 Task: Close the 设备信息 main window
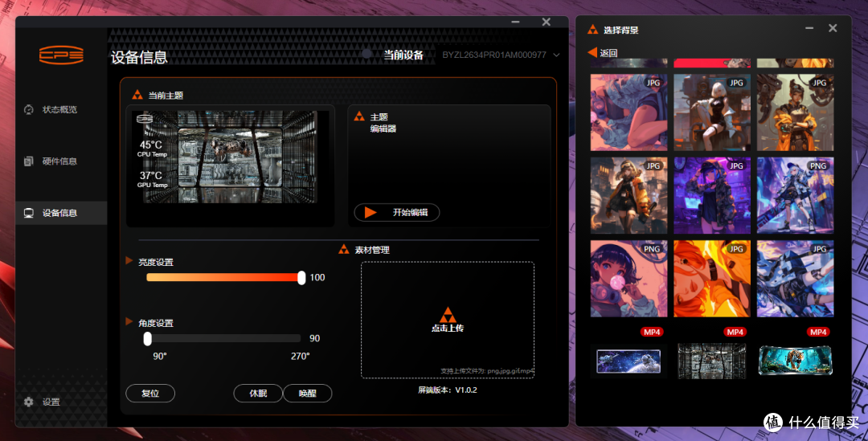(547, 22)
